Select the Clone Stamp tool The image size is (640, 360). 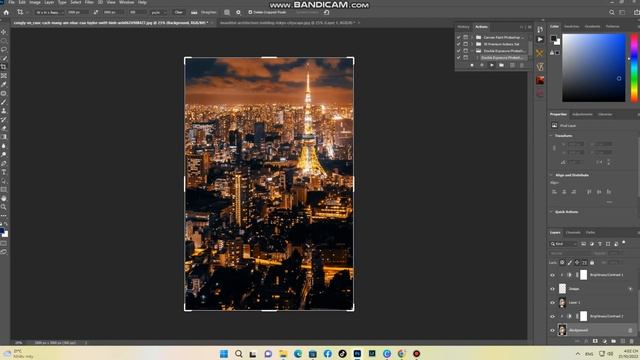tap(4, 111)
